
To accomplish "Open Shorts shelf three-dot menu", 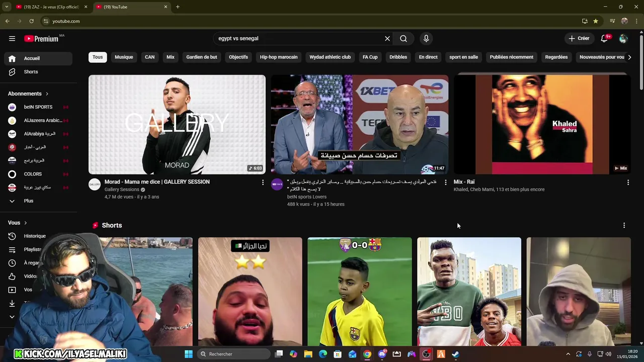I will (x=624, y=225).
